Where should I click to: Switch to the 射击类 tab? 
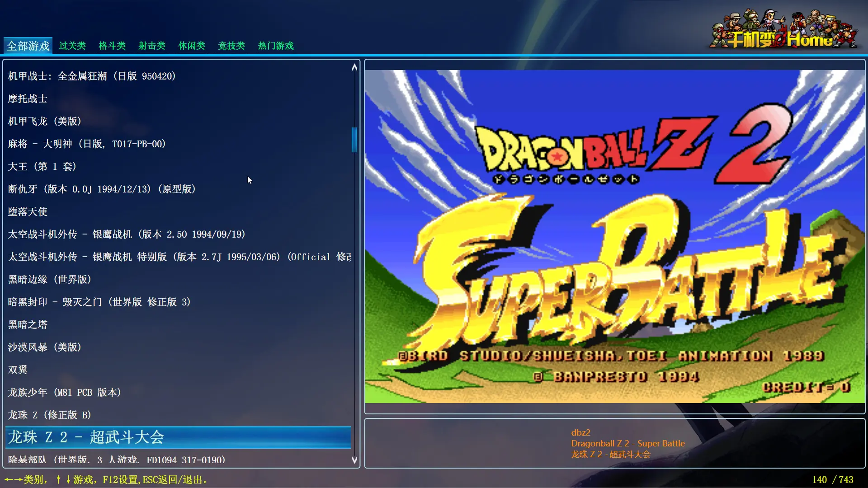tap(152, 46)
